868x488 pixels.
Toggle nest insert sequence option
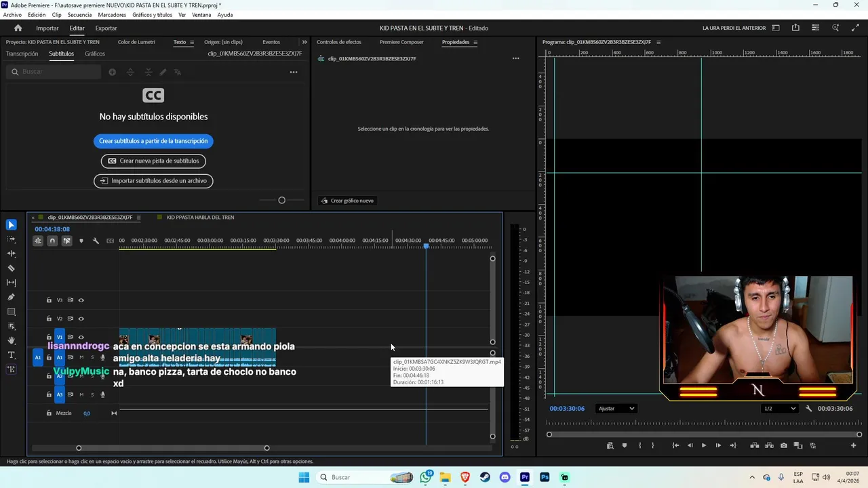click(38, 241)
